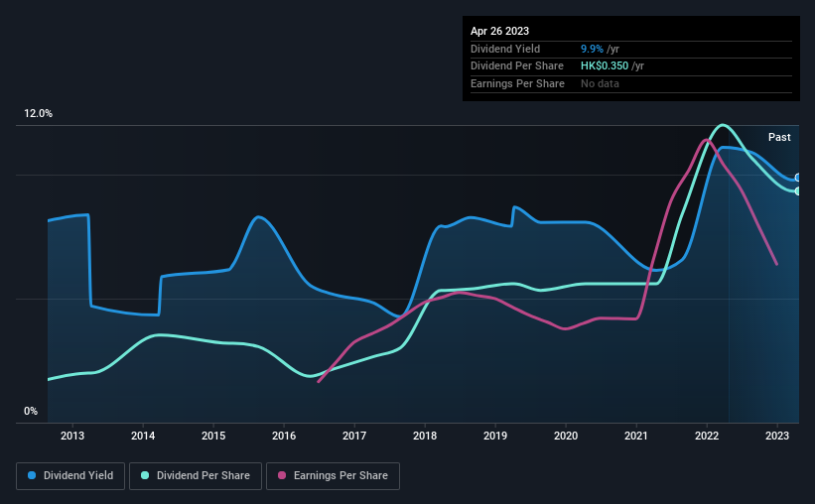Select the 2023 x-axis label
The height and width of the screenshot is (504, 815).
point(777,436)
